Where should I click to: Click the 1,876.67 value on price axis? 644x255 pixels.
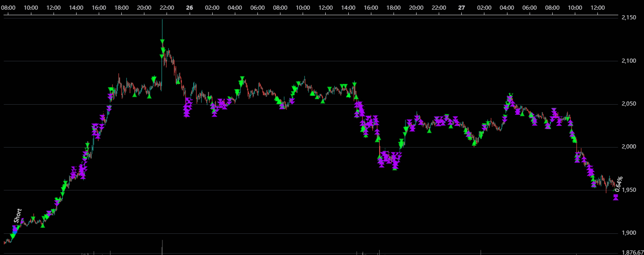tap(632, 252)
